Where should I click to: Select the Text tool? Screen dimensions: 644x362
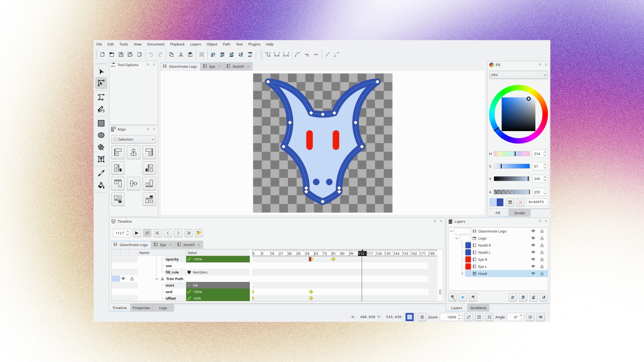[101, 159]
